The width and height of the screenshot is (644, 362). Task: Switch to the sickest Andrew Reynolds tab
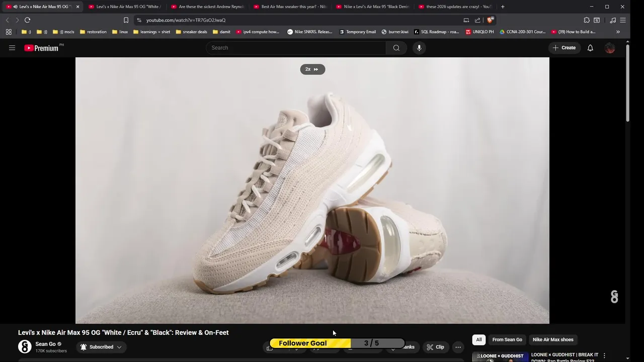[x=207, y=7]
